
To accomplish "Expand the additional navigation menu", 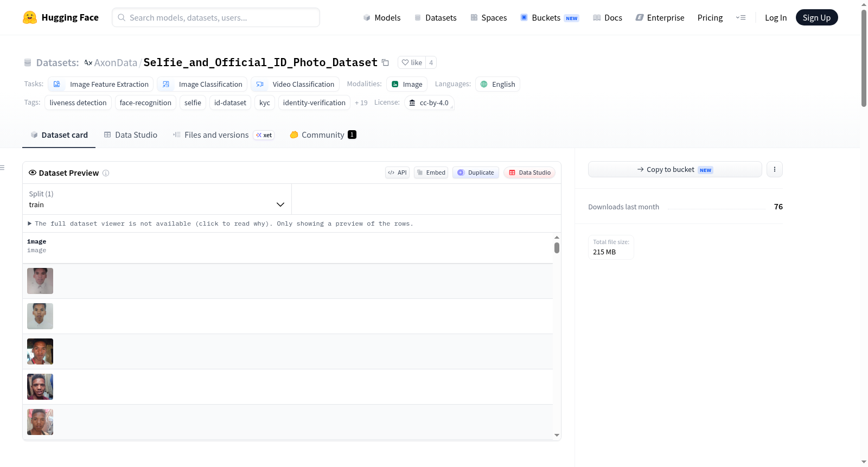I will click(x=741, y=17).
